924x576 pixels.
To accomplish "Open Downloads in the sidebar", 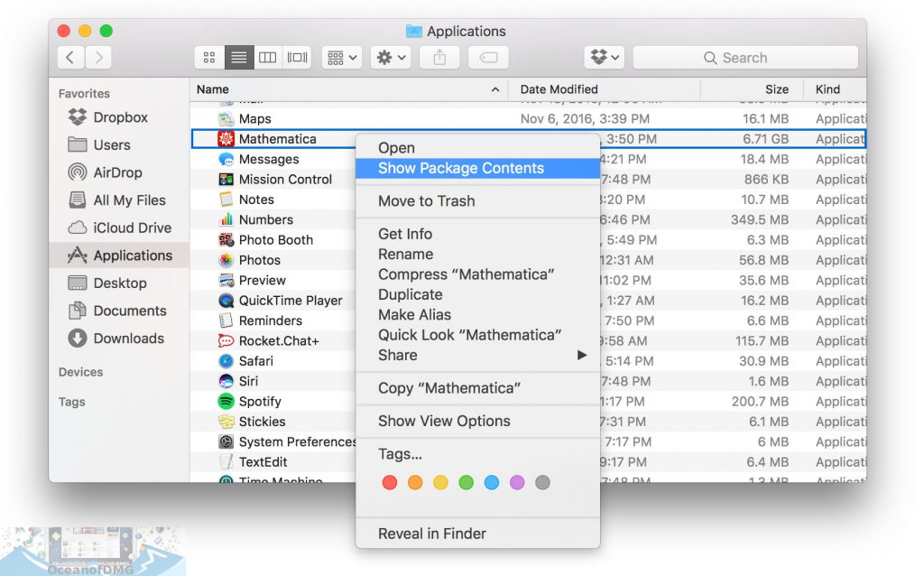I will [128, 339].
